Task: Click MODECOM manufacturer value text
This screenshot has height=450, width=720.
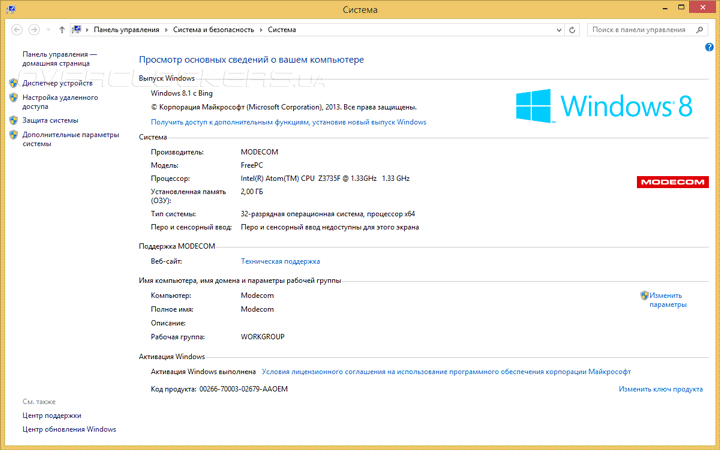Action: pyautogui.click(x=259, y=152)
